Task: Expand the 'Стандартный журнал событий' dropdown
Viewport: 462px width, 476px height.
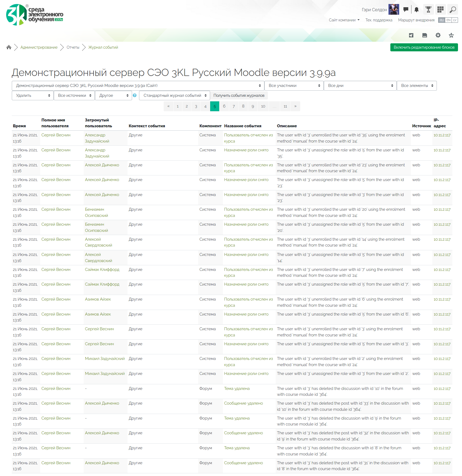Action: 175,95
